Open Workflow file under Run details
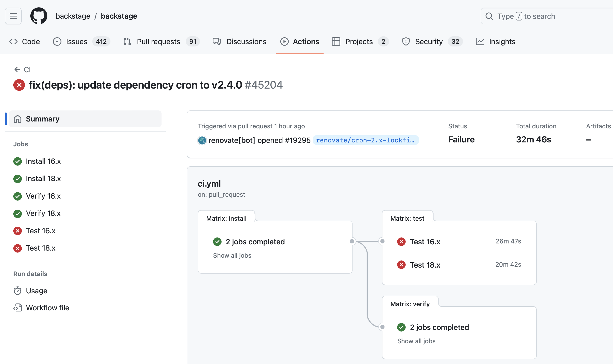Image resolution: width=613 pixels, height=364 pixels. coord(41,308)
